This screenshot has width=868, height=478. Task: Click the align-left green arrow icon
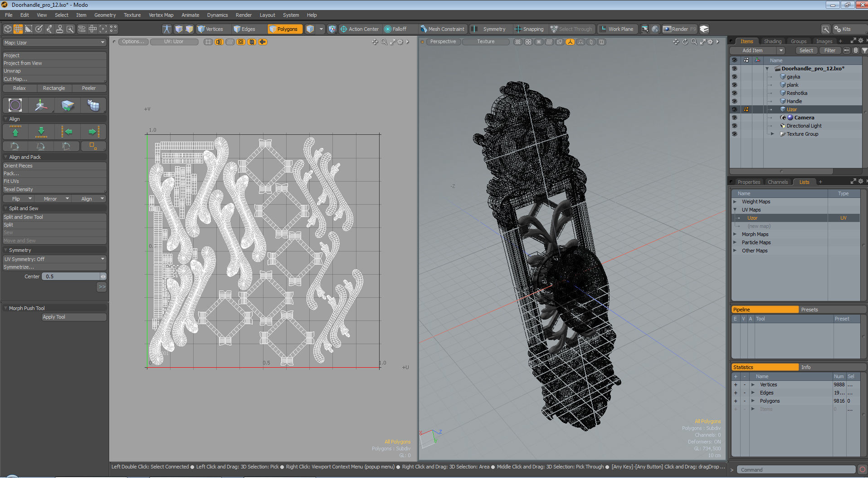click(x=67, y=132)
